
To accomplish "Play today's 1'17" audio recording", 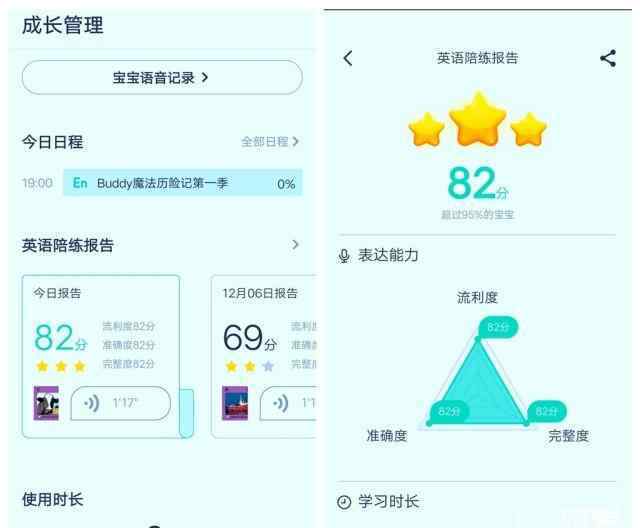I will (x=121, y=403).
